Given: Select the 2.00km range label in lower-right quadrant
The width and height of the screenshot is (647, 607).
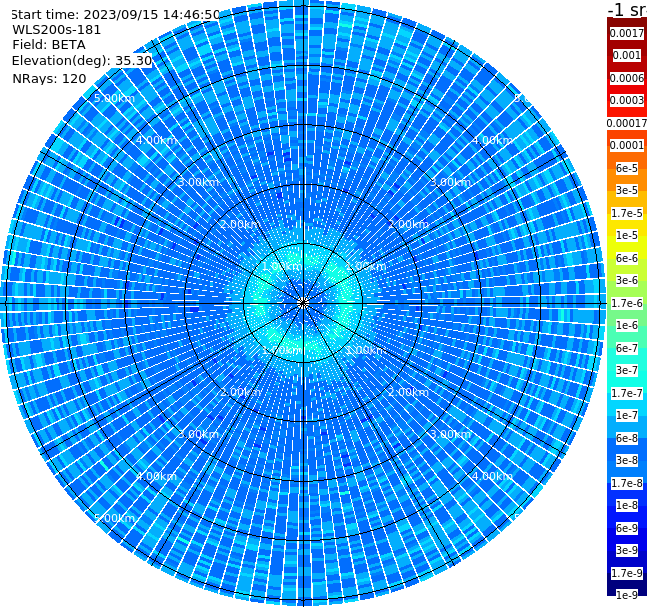Looking at the screenshot, I should pyautogui.click(x=408, y=392).
